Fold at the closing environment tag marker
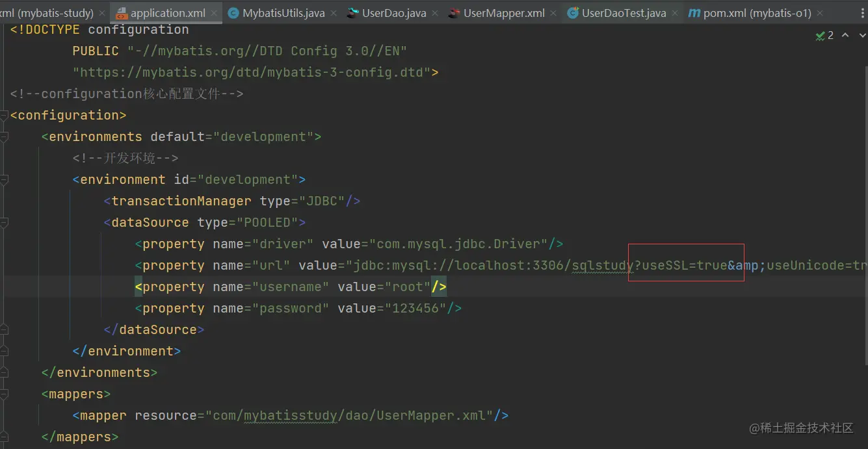This screenshot has width=868, height=449. (x=4, y=351)
